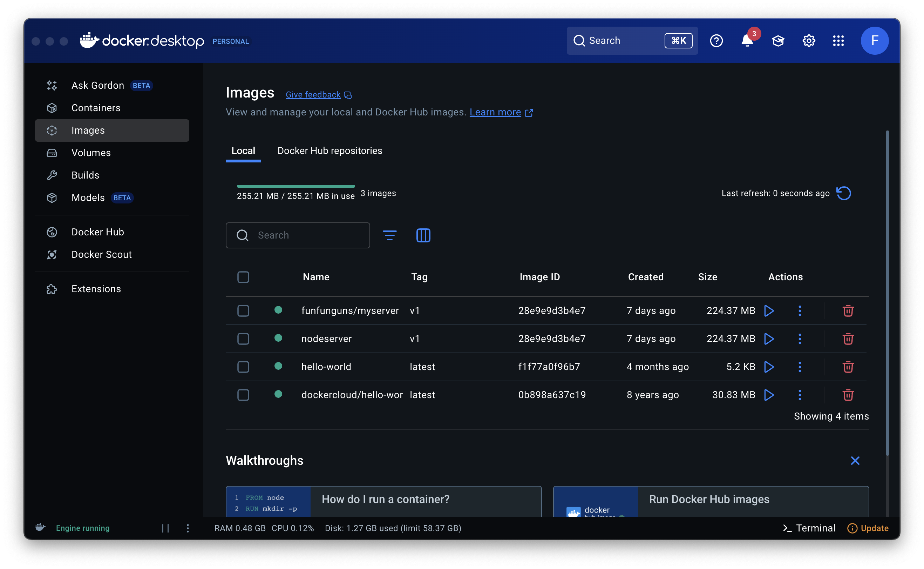Open Ask Gordon in the sidebar
Screen dimensions: 924x569
pyautogui.click(x=112, y=86)
